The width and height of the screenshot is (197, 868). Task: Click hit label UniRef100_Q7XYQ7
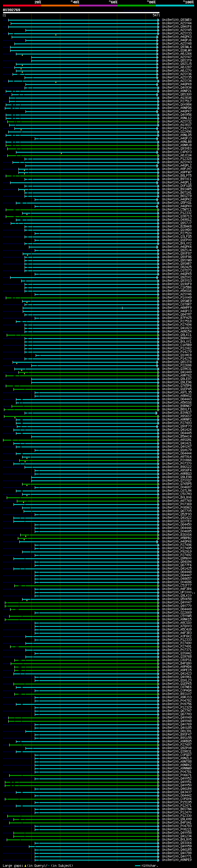[x=176, y=481]
